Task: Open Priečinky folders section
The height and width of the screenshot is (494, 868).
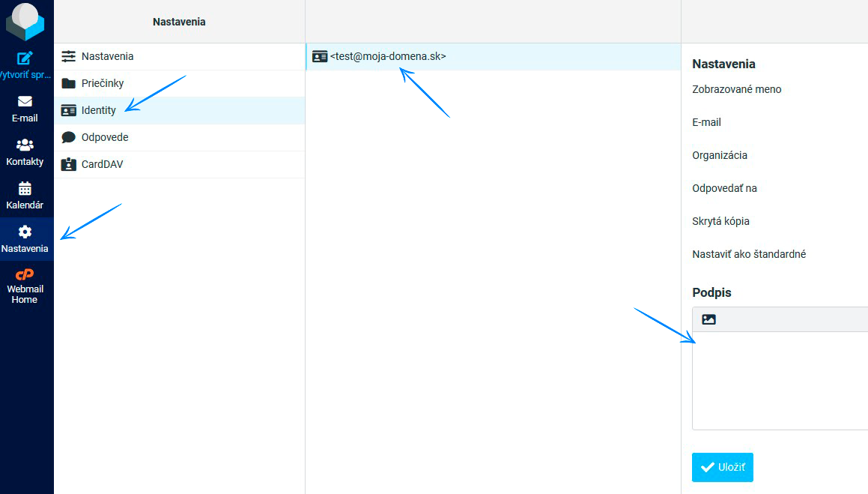Action: [103, 83]
